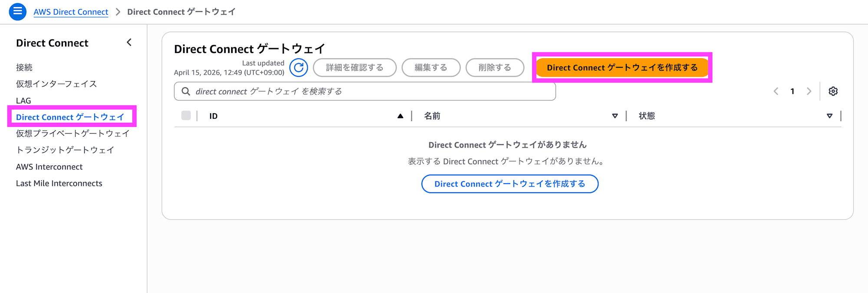This screenshot has height=293, width=868.
Task: Click the 編集する button
Action: tap(431, 68)
